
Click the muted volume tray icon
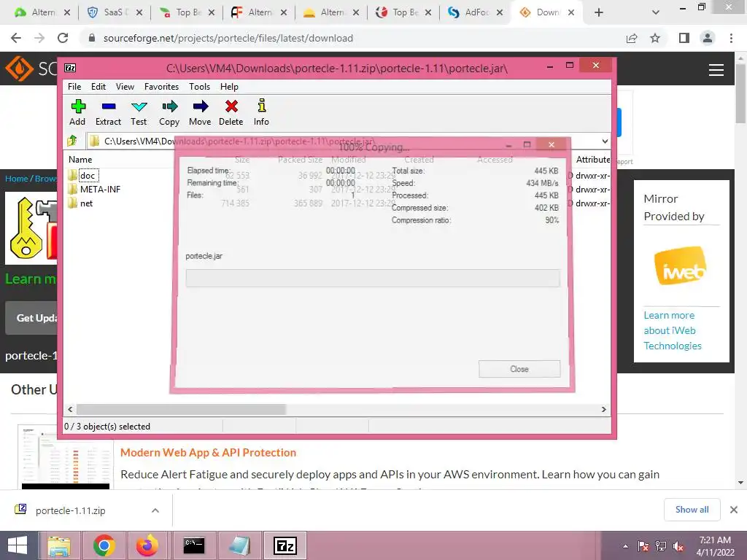678,546
